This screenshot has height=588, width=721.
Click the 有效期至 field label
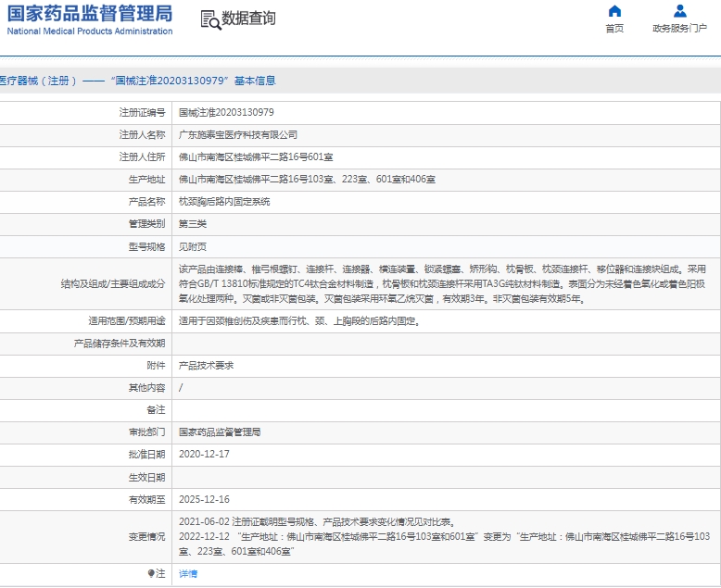coord(146,499)
